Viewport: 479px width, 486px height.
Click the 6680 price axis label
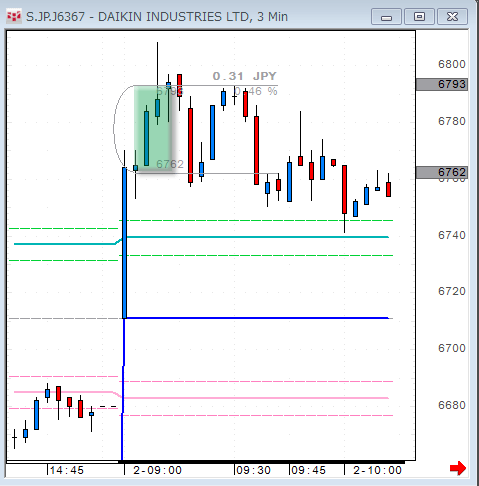452,405
